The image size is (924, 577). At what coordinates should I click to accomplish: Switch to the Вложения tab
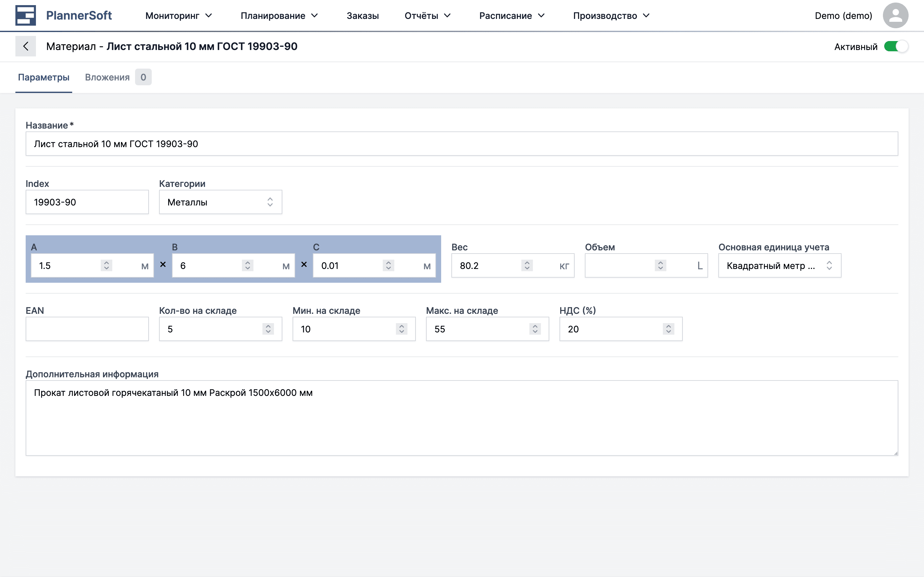pyautogui.click(x=107, y=78)
